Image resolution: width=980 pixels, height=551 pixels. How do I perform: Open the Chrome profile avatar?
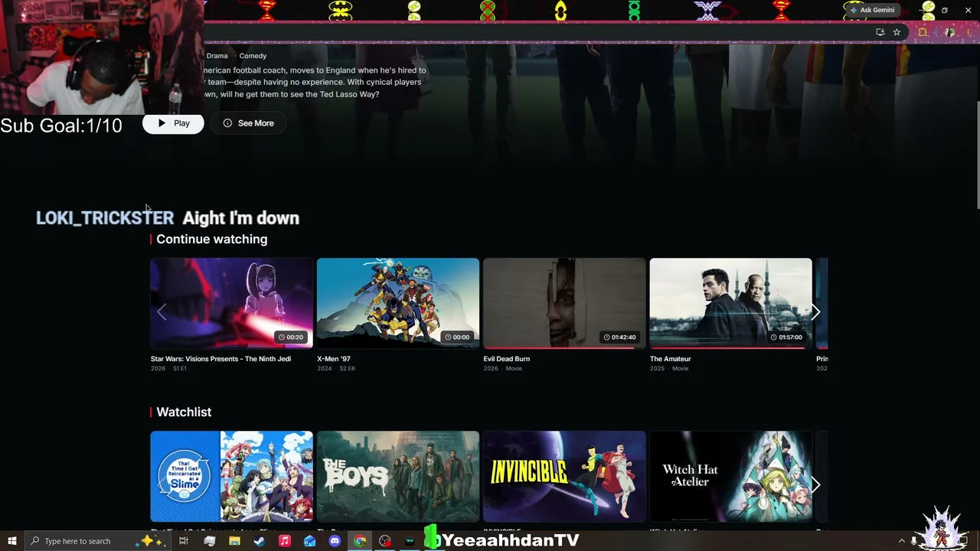pos(950,32)
